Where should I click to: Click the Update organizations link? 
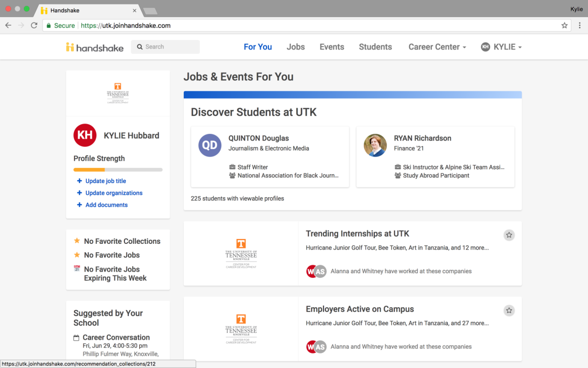[x=114, y=193]
